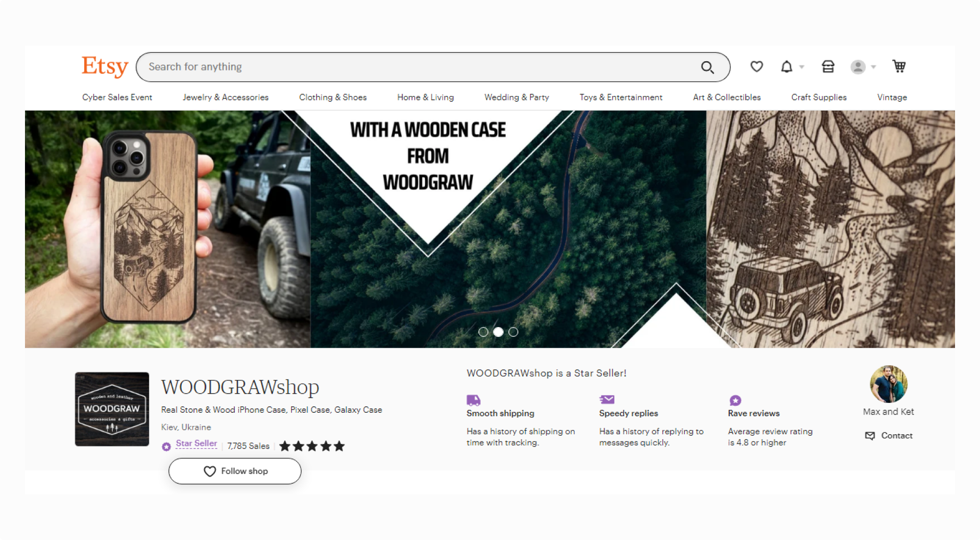Open Craft Supplies category

819,97
